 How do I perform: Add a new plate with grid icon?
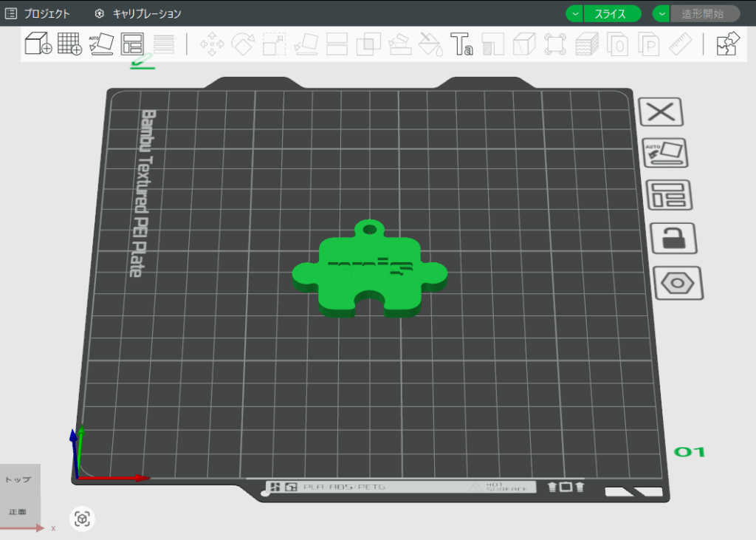coord(69,44)
